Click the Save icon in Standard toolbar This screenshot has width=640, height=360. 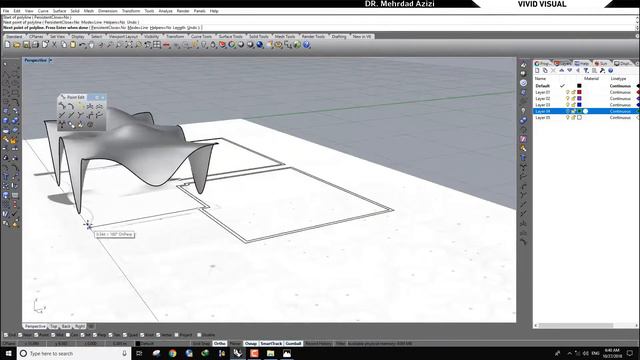click(x=26, y=44)
